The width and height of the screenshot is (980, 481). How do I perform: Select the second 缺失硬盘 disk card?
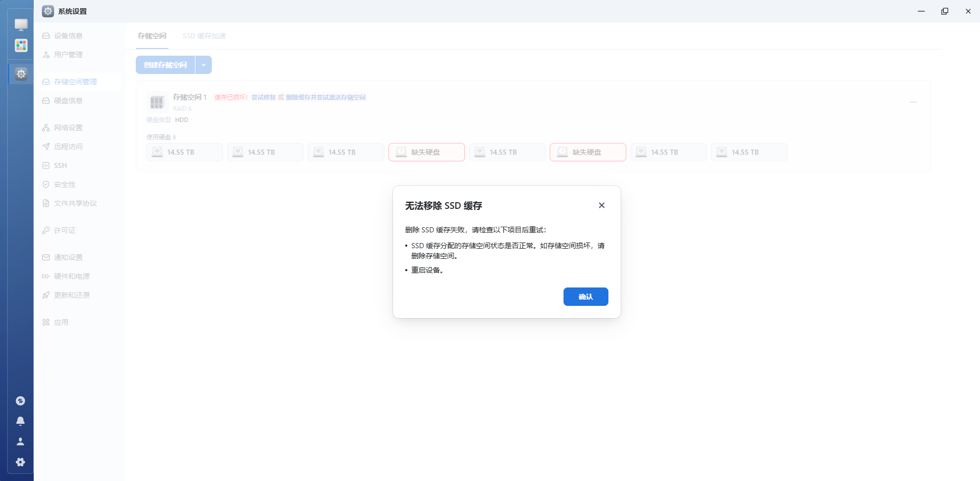tap(588, 152)
